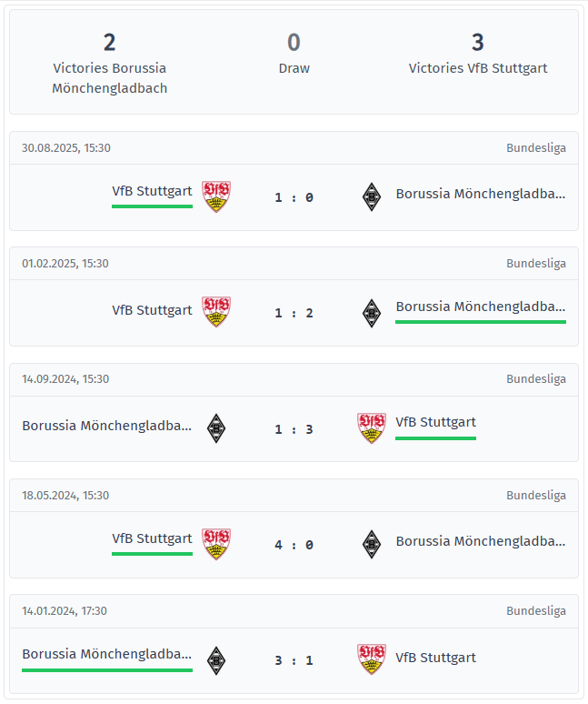Click the 01.02.2025, 15:30 match date

65,264
